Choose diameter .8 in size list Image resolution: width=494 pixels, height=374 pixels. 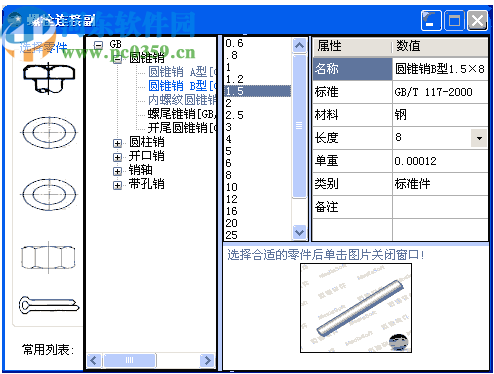(x=258, y=55)
